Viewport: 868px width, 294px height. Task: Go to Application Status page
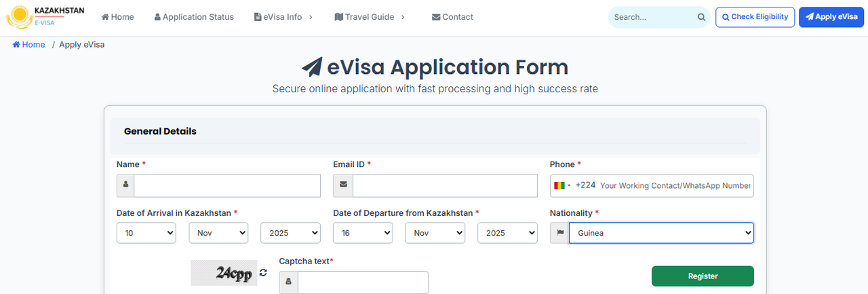pyautogui.click(x=194, y=17)
